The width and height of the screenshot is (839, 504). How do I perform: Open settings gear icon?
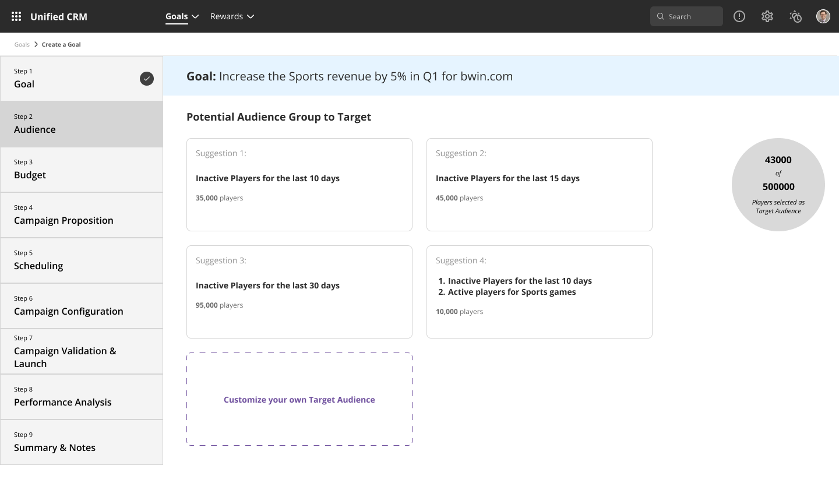point(767,16)
